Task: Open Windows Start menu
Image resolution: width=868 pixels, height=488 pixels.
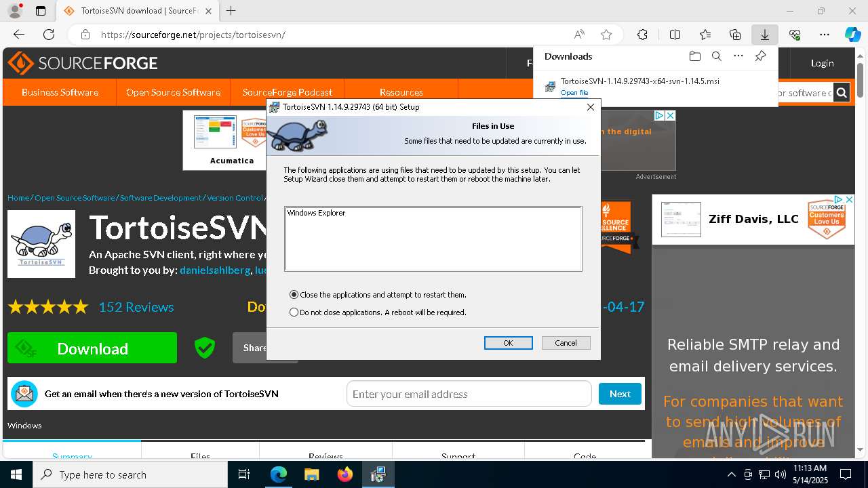Action: coord(16,474)
